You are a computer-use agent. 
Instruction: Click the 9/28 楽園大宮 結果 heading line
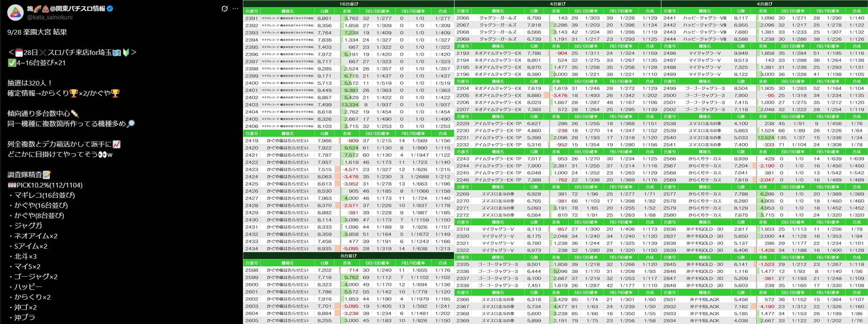(37, 32)
